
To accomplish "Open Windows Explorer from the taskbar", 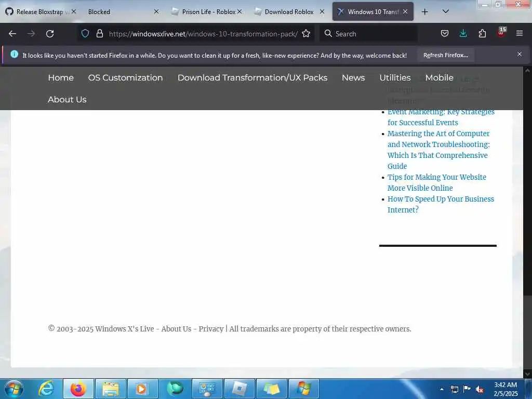I will coord(111,389).
